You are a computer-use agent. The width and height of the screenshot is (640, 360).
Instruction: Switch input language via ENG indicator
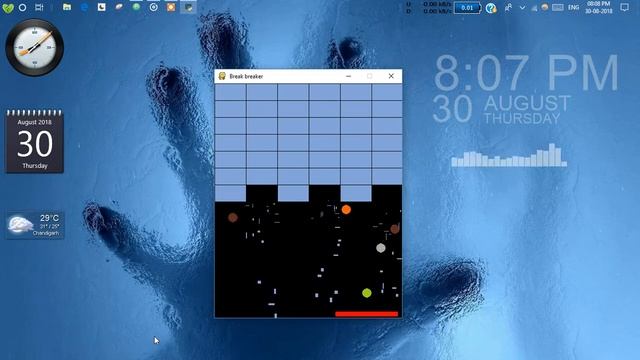tap(573, 7)
